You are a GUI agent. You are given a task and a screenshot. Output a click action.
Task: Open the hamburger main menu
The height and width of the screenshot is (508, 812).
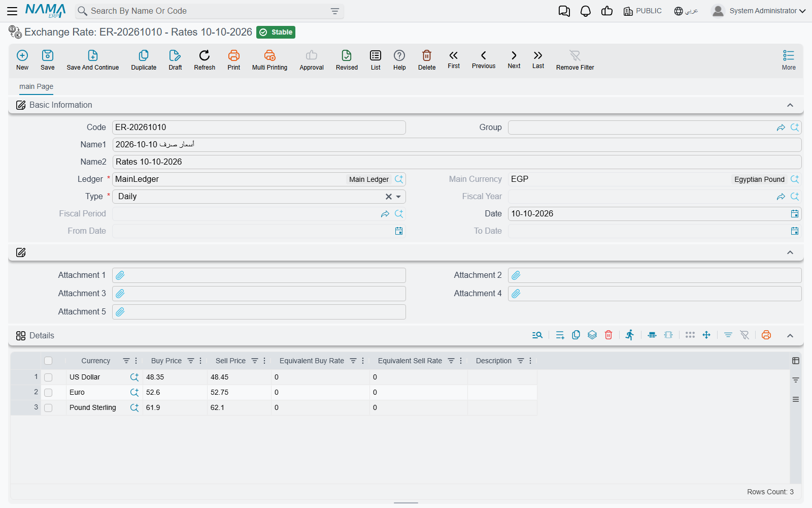[12, 11]
